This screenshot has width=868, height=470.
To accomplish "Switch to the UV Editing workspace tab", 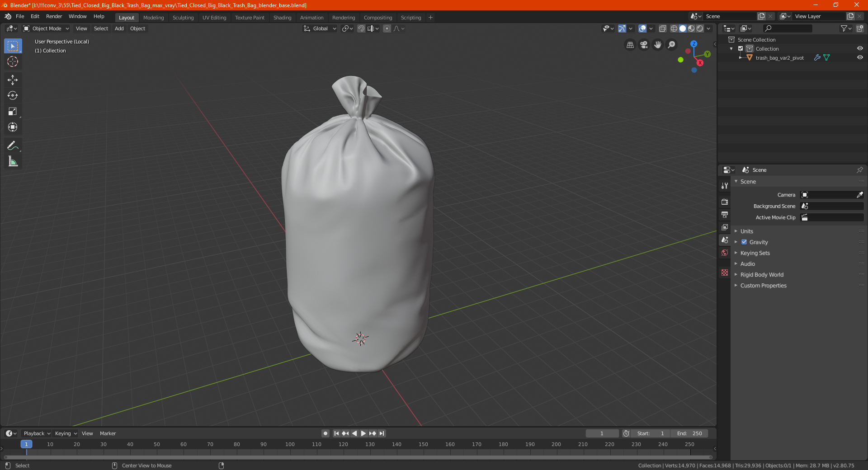I will coord(214,18).
